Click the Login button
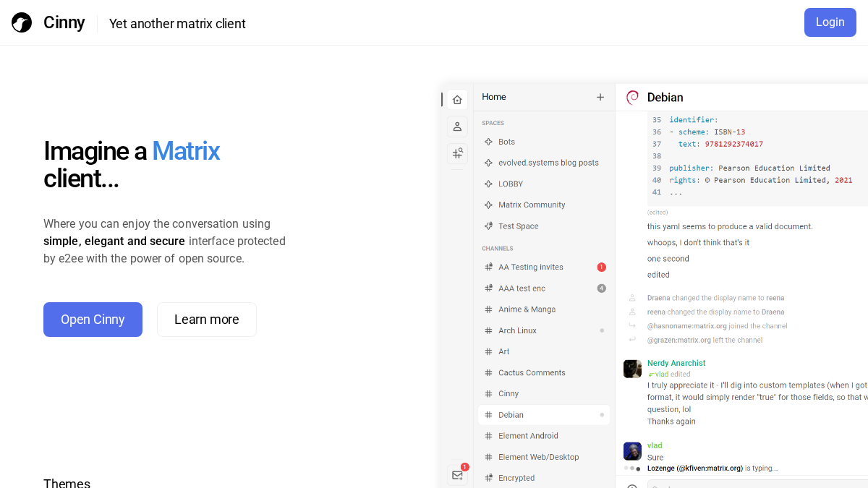The height and width of the screenshot is (488, 868). 830,22
